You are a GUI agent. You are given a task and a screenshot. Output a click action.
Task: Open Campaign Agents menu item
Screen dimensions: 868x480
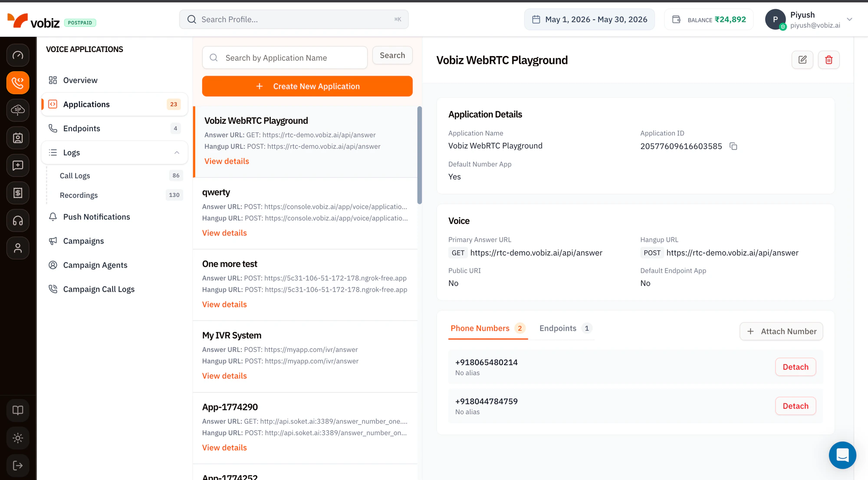point(115,265)
